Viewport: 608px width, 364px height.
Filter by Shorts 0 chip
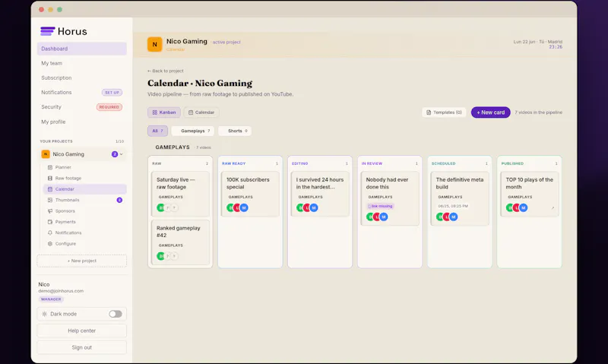[235, 131]
